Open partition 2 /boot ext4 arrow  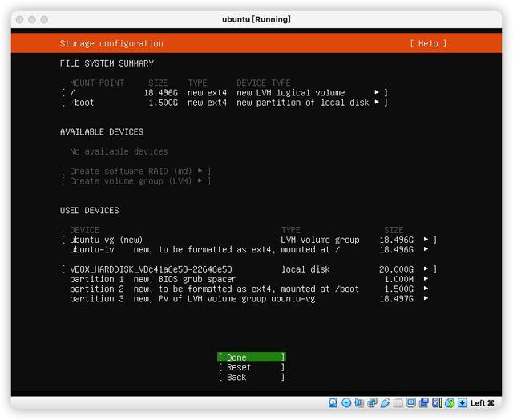426,289
